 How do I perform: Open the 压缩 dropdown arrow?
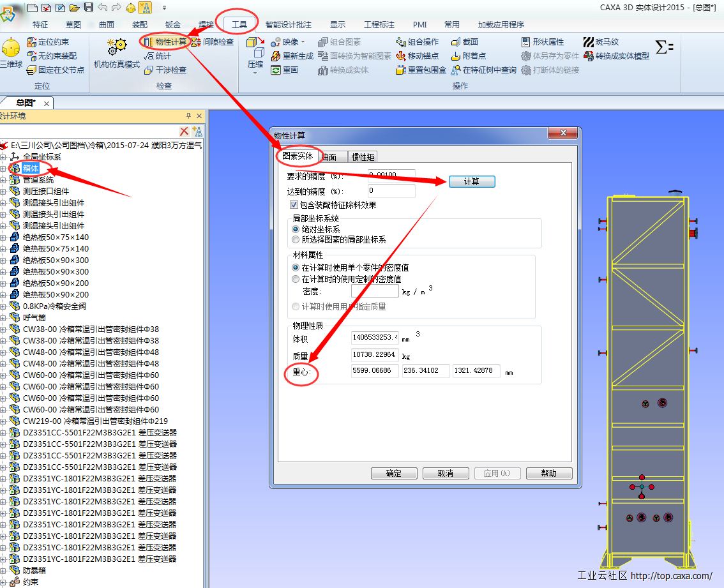coord(255,73)
